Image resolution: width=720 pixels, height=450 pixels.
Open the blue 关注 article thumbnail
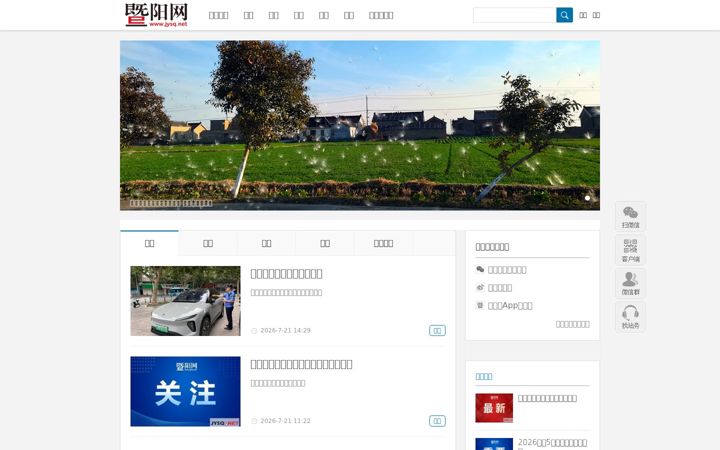click(186, 391)
